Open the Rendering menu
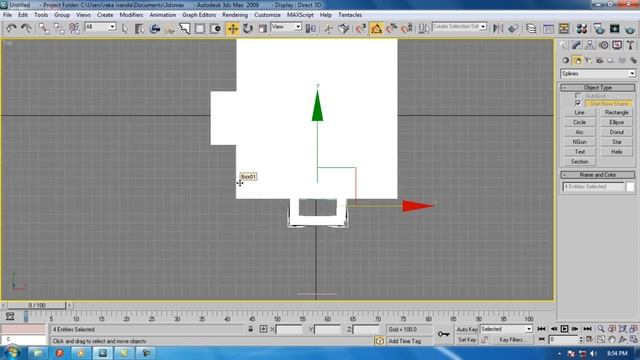 [235, 15]
